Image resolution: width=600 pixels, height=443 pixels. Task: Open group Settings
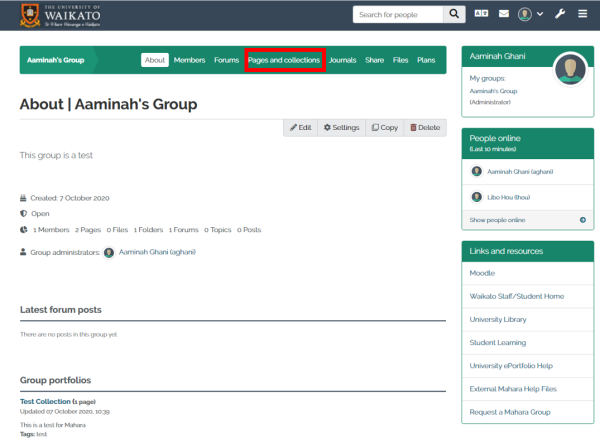[x=341, y=128]
